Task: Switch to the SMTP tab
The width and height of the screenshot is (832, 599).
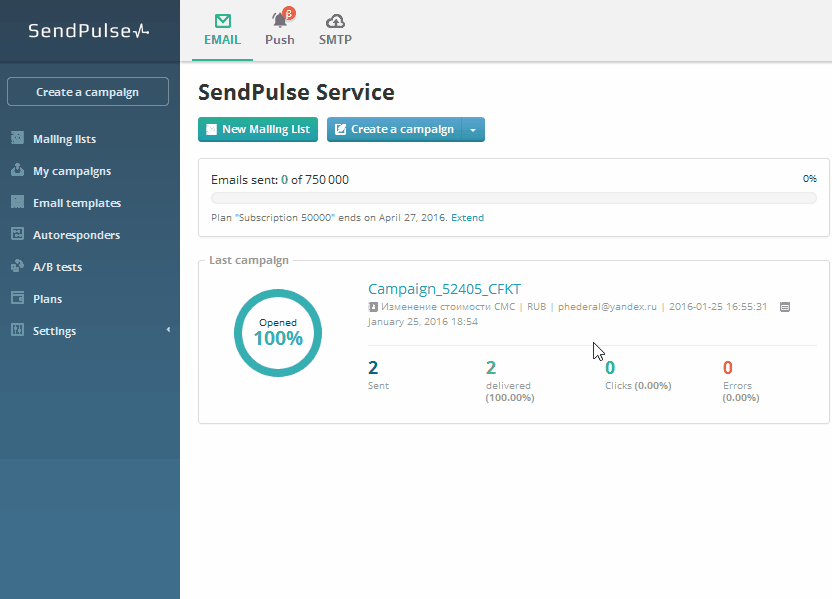Action: click(335, 31)
